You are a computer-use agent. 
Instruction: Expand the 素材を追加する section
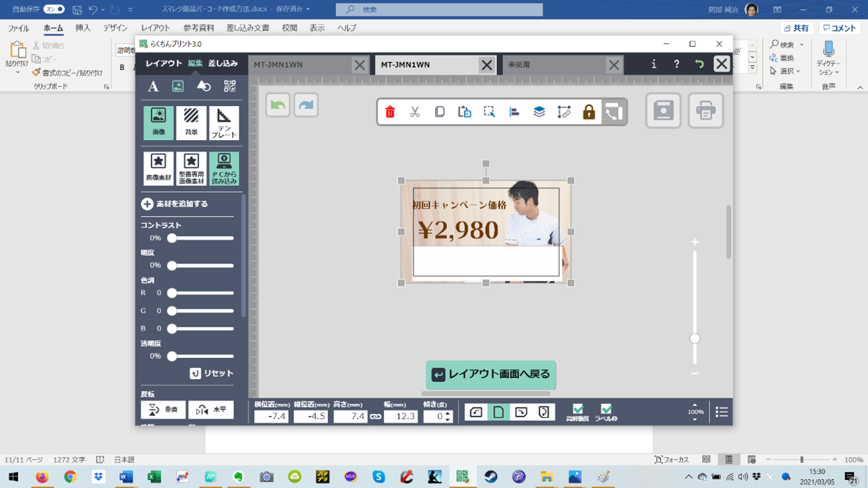pos(147,204)
